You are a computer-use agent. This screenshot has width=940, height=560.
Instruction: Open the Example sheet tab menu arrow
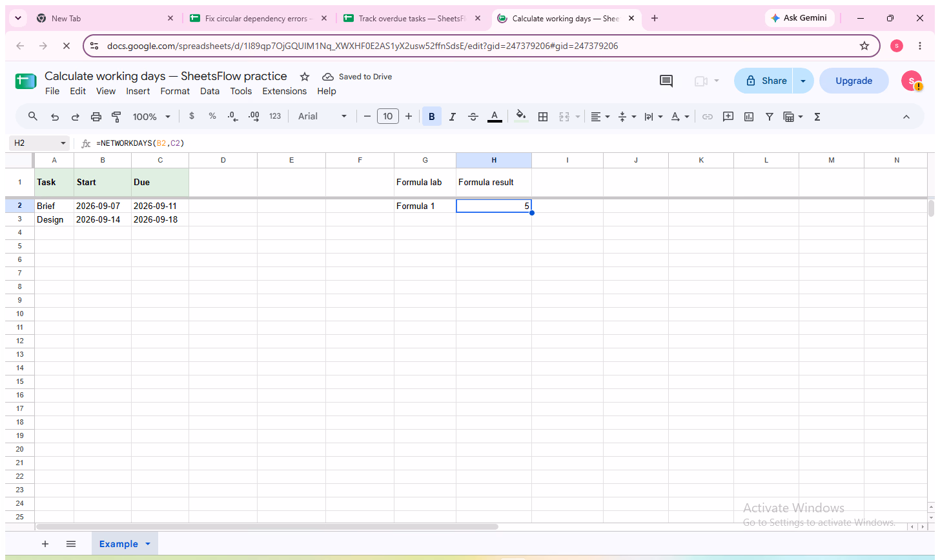pyautogui.click(x=148, y=544)
